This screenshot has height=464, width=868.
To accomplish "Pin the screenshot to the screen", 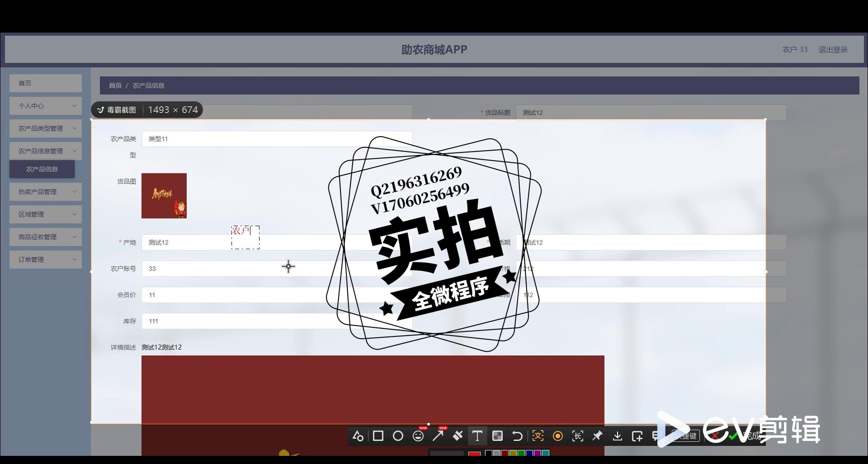I will (597, 436).
